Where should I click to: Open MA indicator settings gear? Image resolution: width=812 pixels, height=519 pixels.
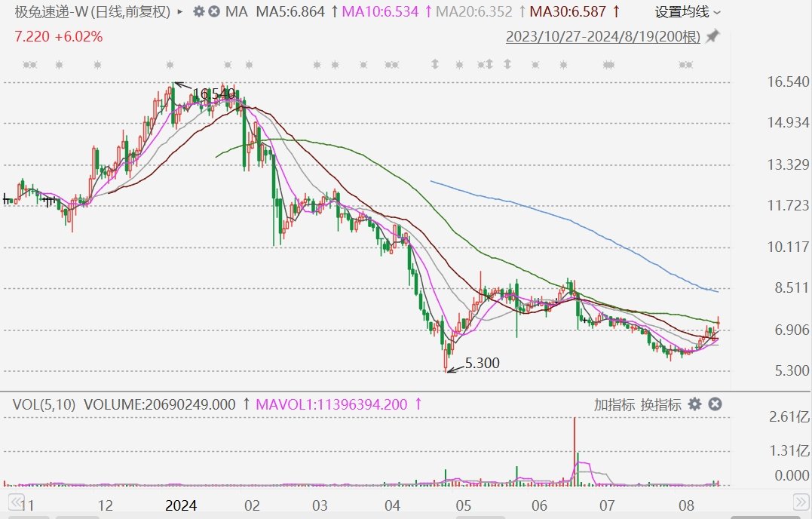(198, 11)
